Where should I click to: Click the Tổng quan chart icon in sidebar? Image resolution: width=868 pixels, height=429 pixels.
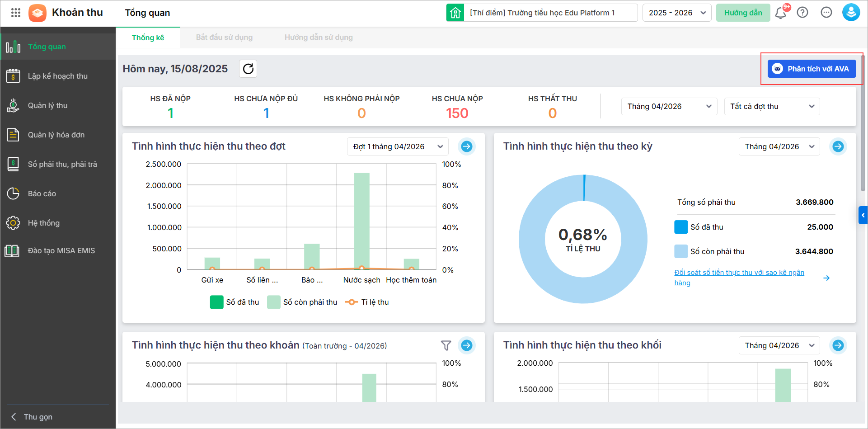13,47
